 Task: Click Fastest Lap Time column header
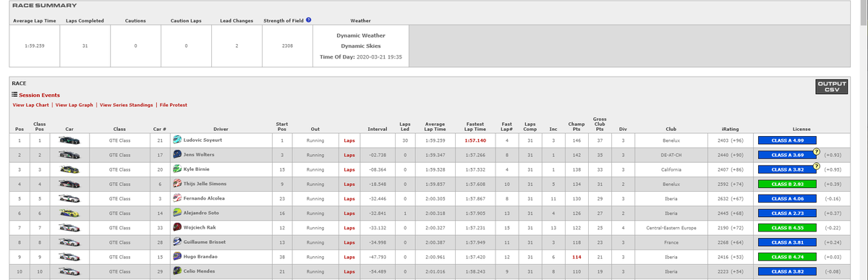point(475,126)
